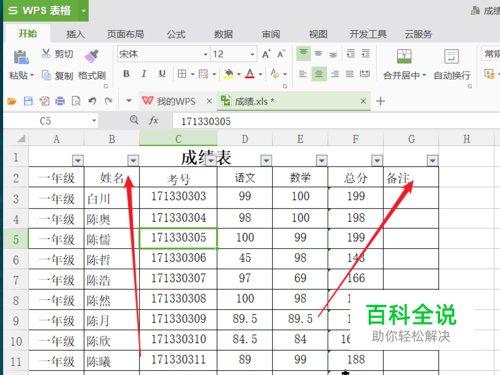The width and height of the screenshot is (500, 375).
Task: Toggle underline formatting
Action: [x=162, y=74]
